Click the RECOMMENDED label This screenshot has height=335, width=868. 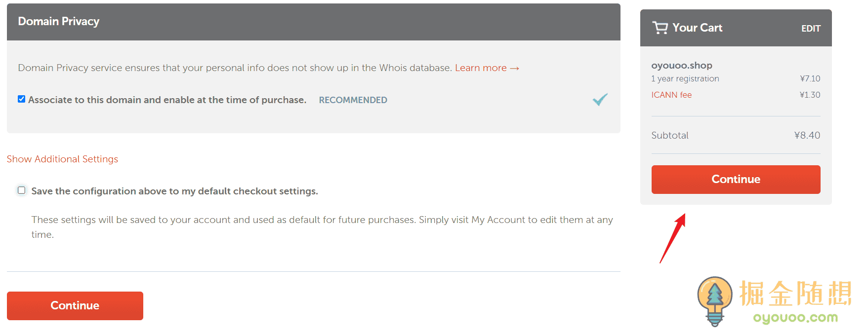click(x=353, y=100)
